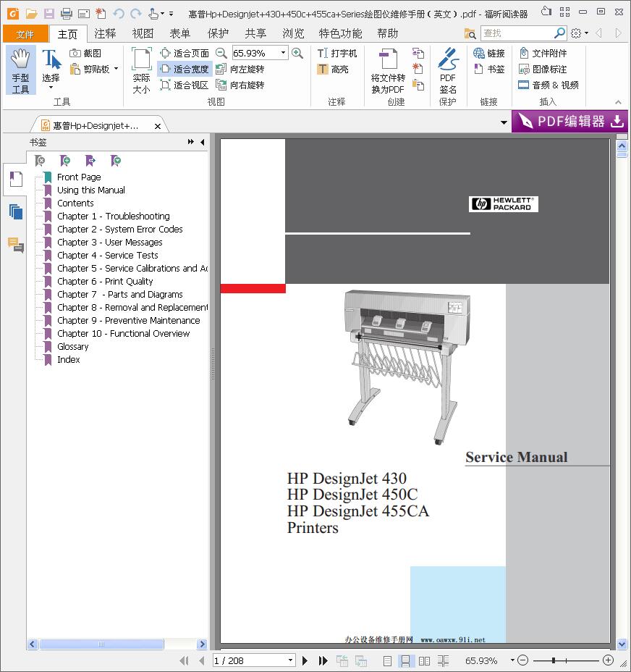631x672 pixels.
Task: Select the Hand tool (手型工具)
Action: 20,71
